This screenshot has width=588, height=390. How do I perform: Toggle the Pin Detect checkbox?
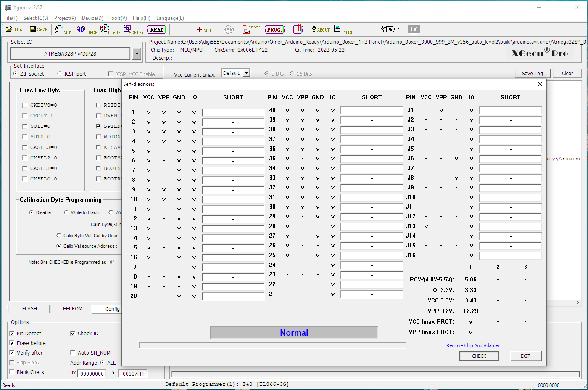click(12, 334)
